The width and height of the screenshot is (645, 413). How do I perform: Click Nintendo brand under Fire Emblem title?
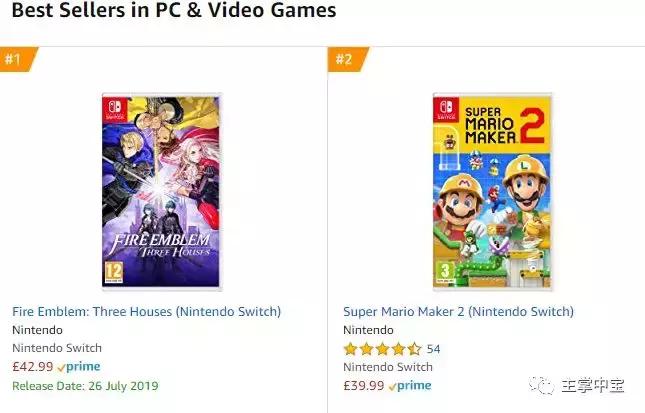pos(37,330)
